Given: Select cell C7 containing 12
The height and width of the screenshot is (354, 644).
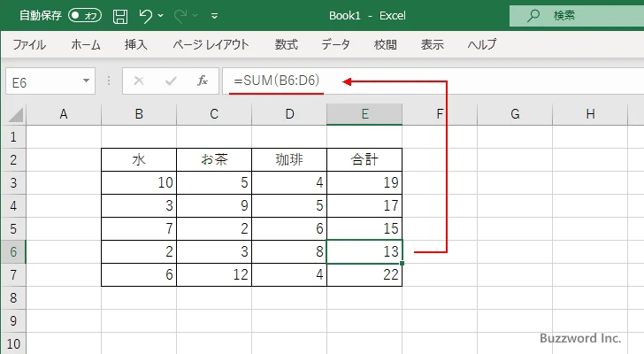Looking at the screenshot, I should tap(214, 274).
